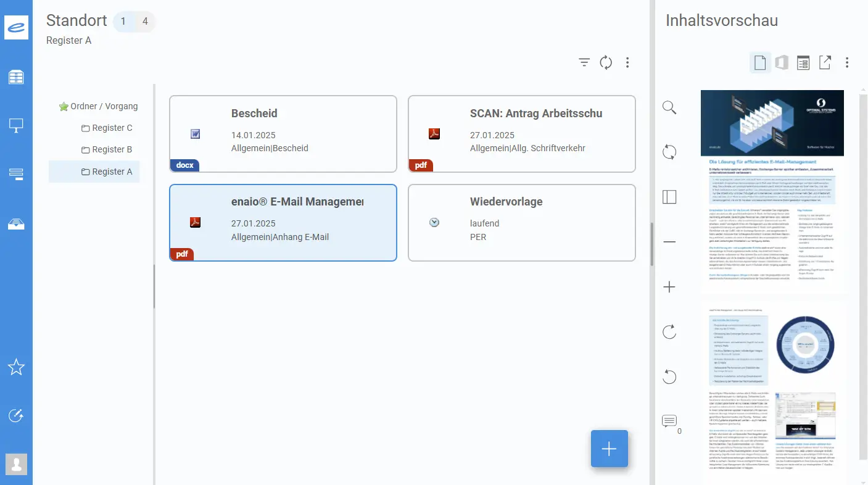Click the enaio logo in the sidebar
The width and height of the screenshot is (868, 485).
16,27
